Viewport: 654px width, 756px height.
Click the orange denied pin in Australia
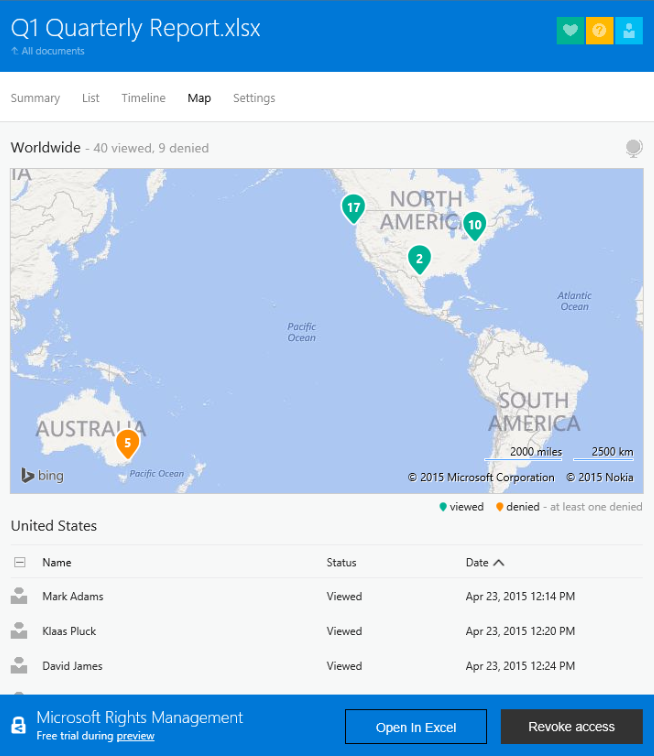pos(127,442)
